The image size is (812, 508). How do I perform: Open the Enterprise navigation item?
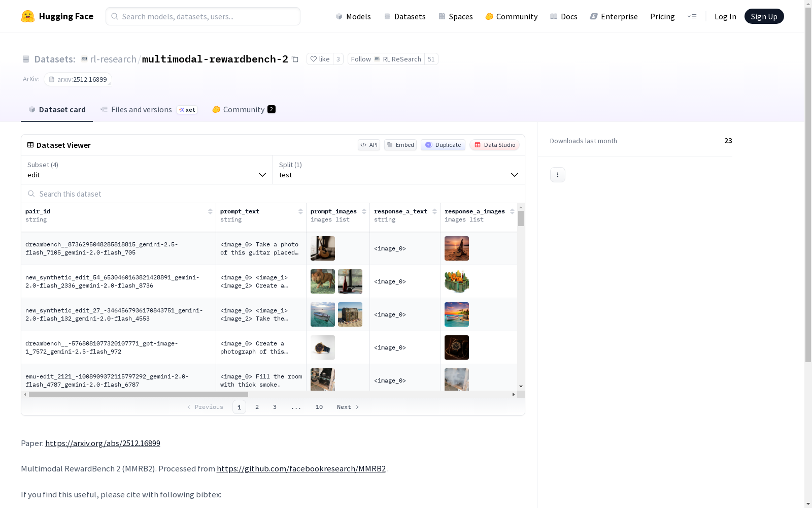[x=614, y=16]
